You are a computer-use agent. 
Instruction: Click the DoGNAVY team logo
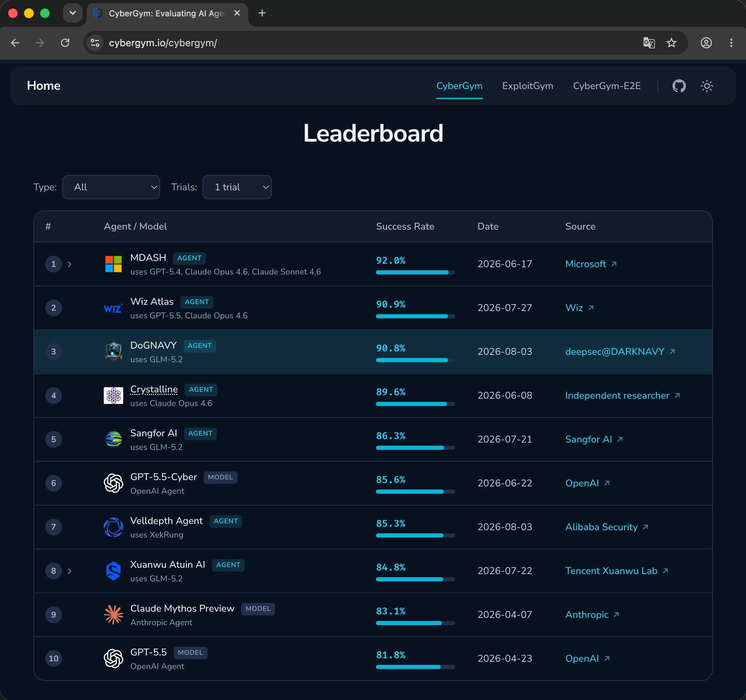pos(113,351)
